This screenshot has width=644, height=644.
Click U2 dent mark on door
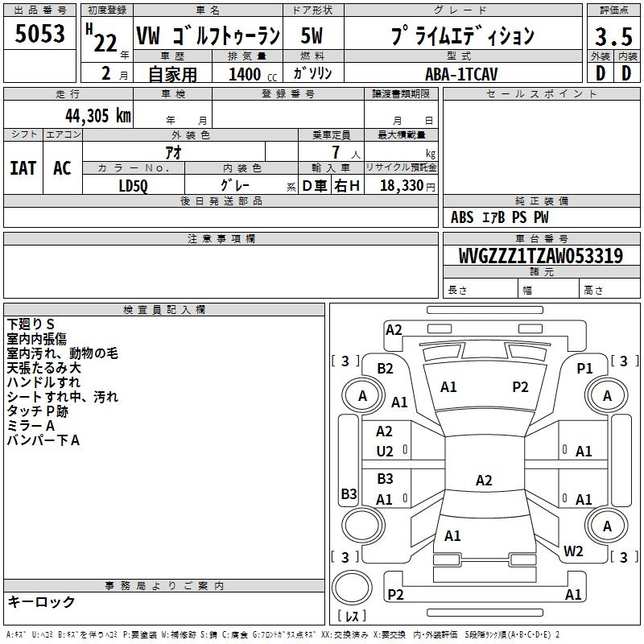(385, 452)
